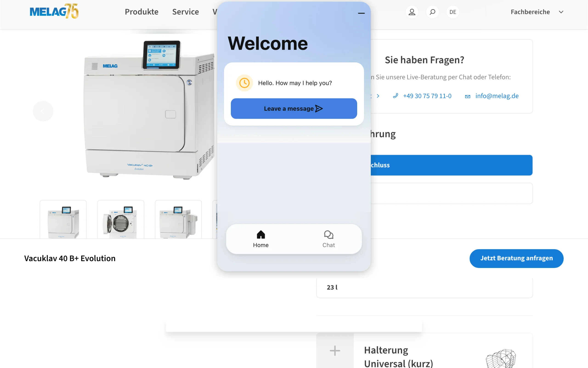The height and width of the screenshot is (368, 588).
Task: Click the Vacuklav 40 B+ Evolution title
Action: 70,258
